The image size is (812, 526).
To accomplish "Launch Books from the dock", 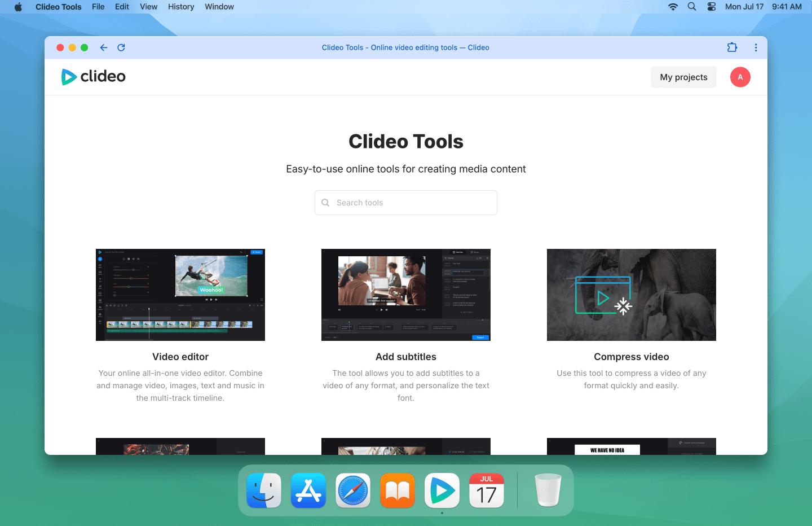I will click(x=398, y=490).
